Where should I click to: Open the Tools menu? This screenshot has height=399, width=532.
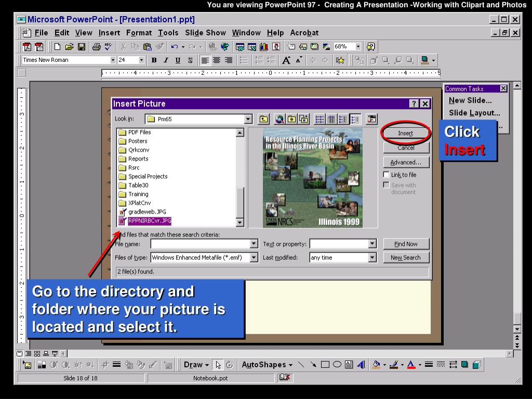tap(168, 33)
